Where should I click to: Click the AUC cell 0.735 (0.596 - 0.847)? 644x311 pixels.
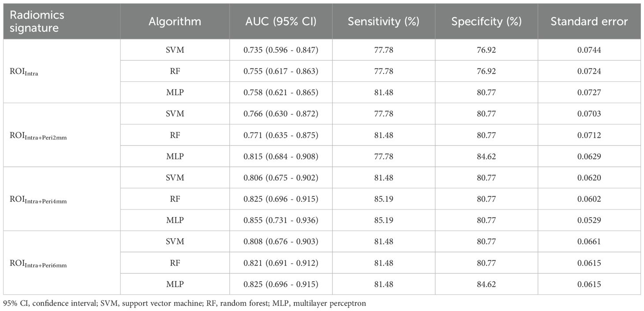281,50
